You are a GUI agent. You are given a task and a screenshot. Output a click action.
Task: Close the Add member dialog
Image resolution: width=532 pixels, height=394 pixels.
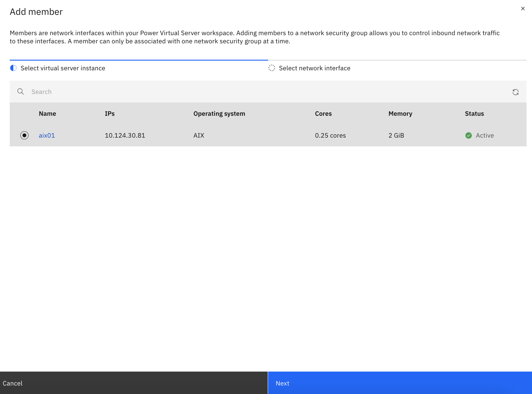[x=523, y=8]
